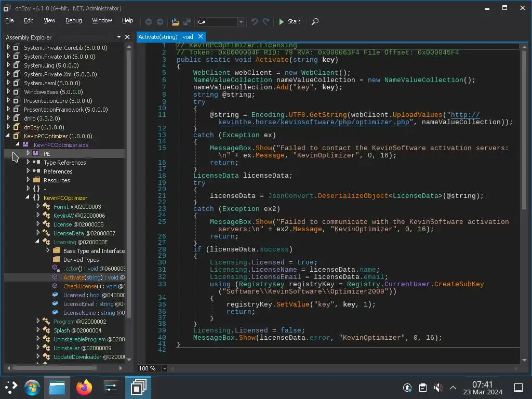Close the Activate(string) : void tab
The image size is (532, 399).
click(201, 36)
